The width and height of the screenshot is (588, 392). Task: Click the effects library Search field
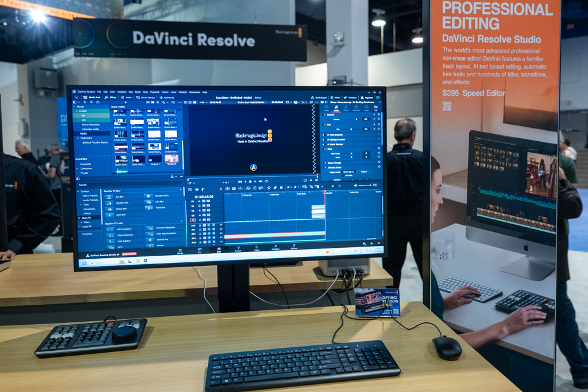coord(129,185)
